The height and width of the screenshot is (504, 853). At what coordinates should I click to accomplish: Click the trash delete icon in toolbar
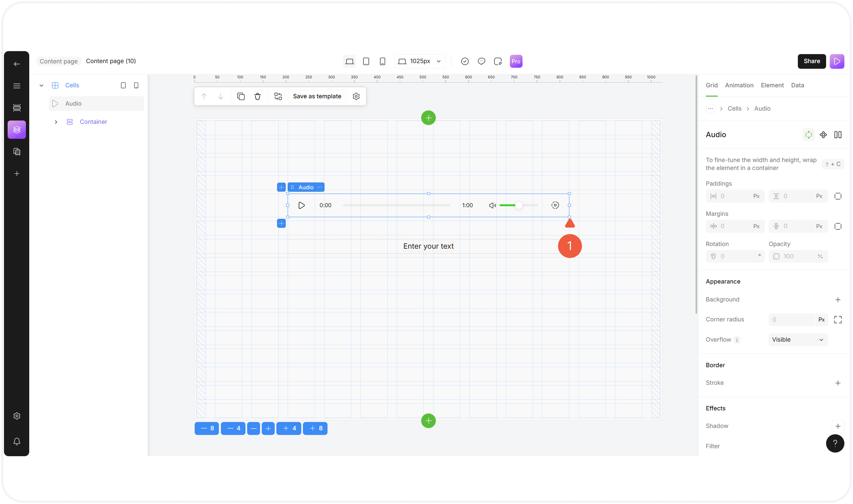257,97
